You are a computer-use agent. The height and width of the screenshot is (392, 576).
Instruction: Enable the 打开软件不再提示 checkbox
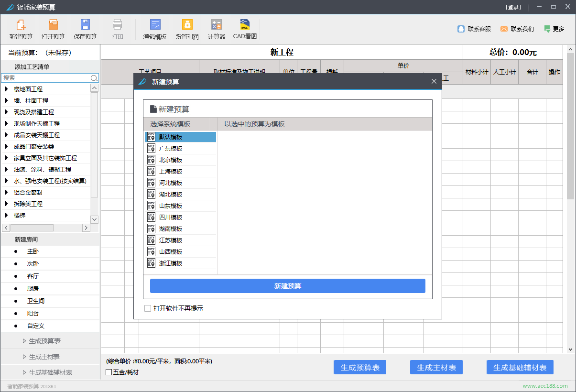[x=148, y=308]
